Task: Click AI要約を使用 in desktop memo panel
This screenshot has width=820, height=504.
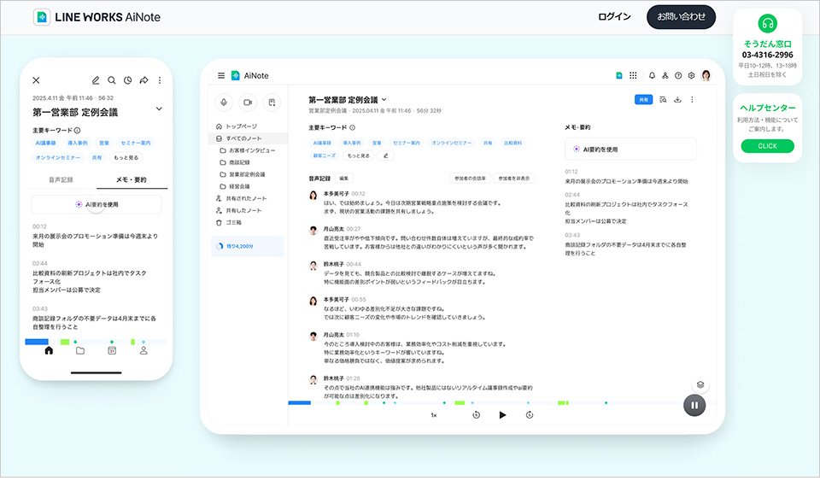Action: (x=630, y=149)
